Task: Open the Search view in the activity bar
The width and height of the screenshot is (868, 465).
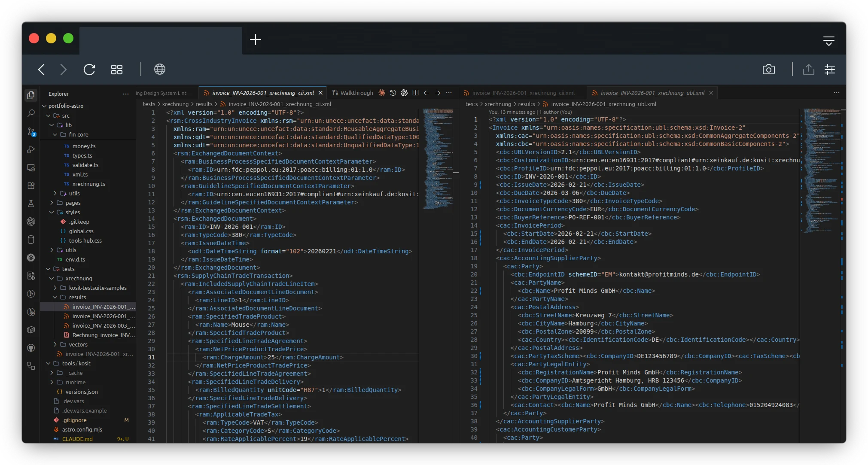Action: [x=31, y=113]
